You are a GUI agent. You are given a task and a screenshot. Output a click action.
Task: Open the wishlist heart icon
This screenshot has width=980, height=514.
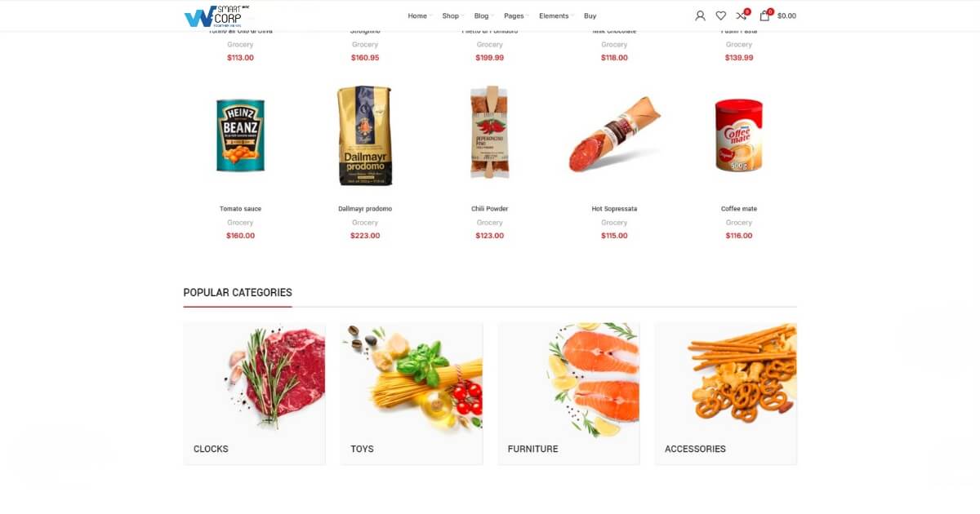coord(720,16)
